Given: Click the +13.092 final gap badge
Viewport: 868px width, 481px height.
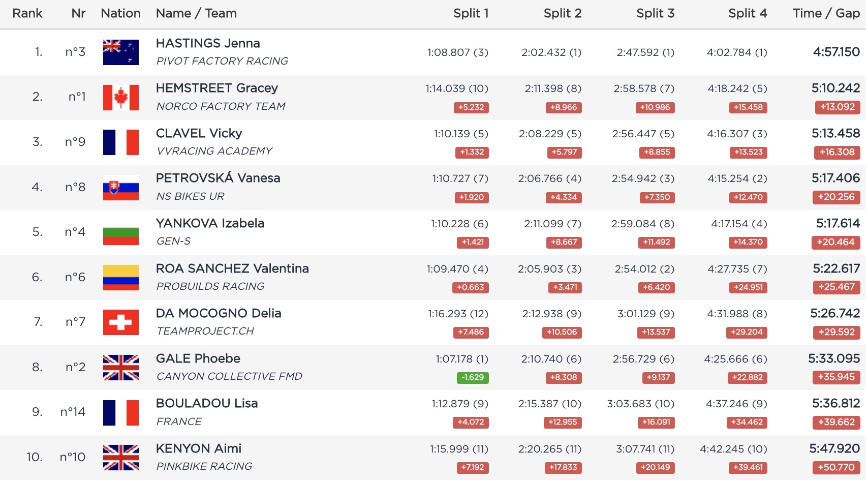Looking at the screenshot, I should click(837, 107).
